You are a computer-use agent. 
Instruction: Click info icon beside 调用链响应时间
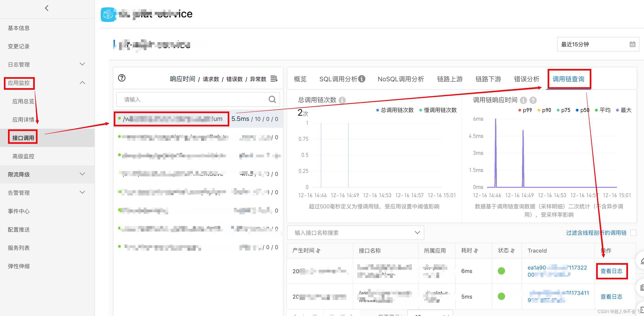point(523,100)
